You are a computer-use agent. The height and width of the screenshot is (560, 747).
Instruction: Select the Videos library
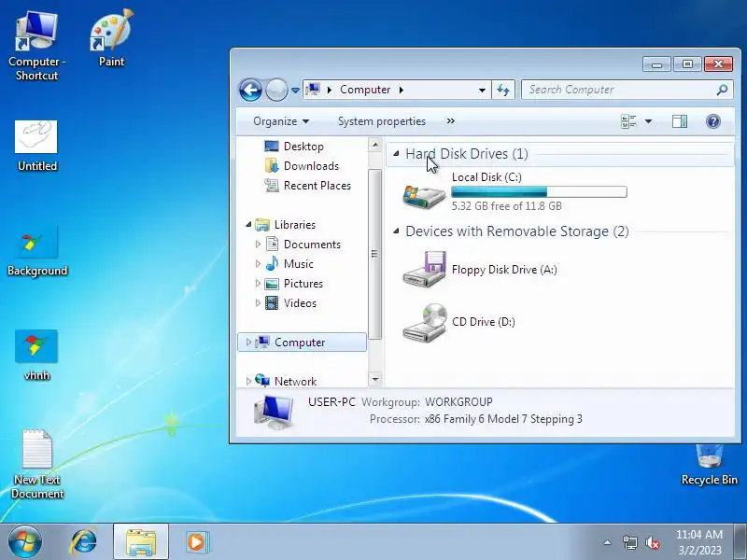(x=300, y=302)
